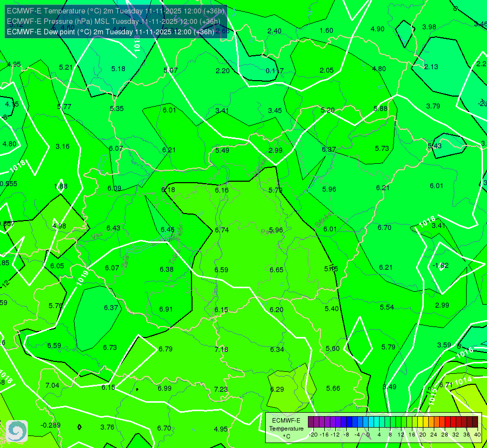
Task: Click the 7.23 dew point value
Action: 221,389
